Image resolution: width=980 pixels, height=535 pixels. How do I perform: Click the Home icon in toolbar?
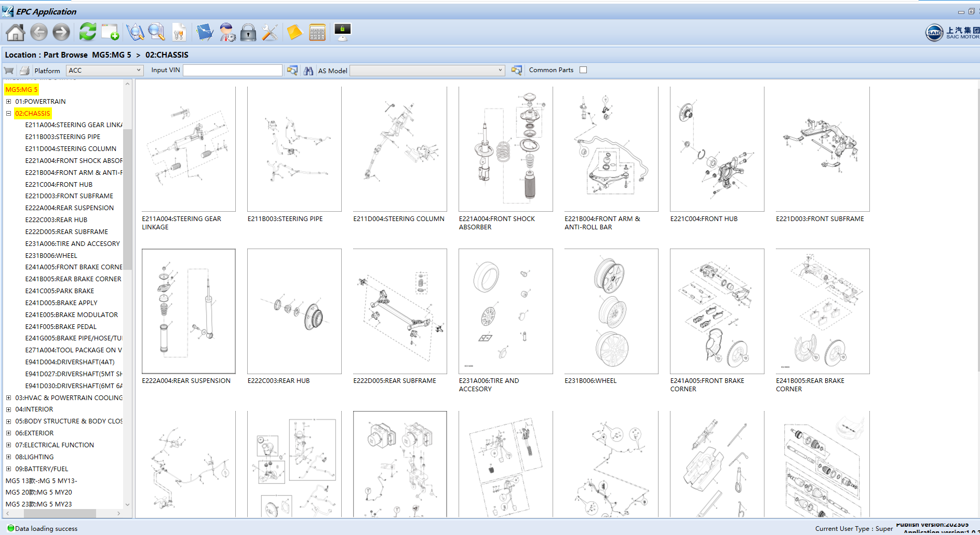pos(15,33)
